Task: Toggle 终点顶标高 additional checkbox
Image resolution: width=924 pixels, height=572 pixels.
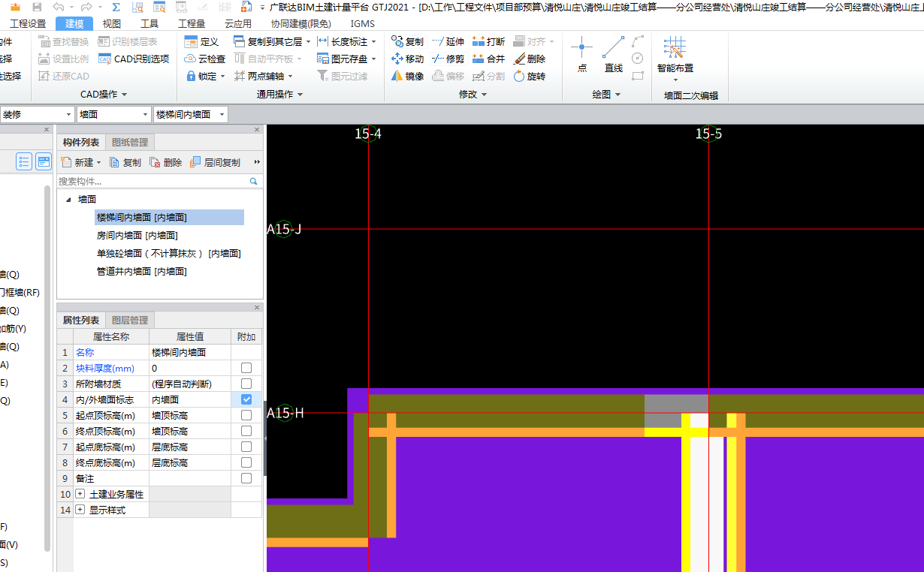Action: click(x=246, y=431)
